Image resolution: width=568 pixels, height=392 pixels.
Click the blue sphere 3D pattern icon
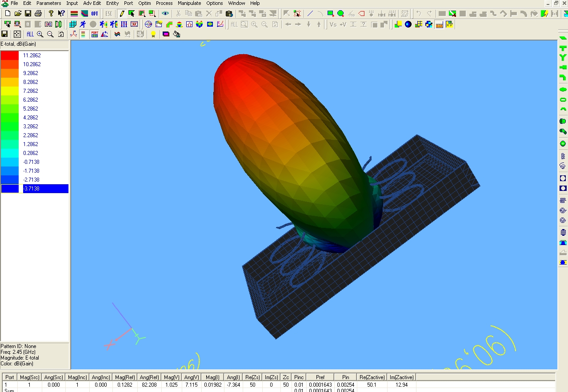408,24
